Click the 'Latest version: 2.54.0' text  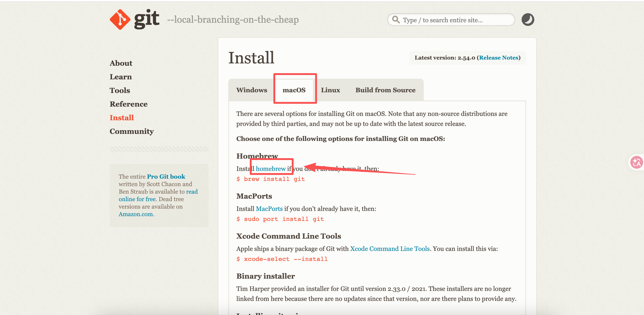[444, 58]
